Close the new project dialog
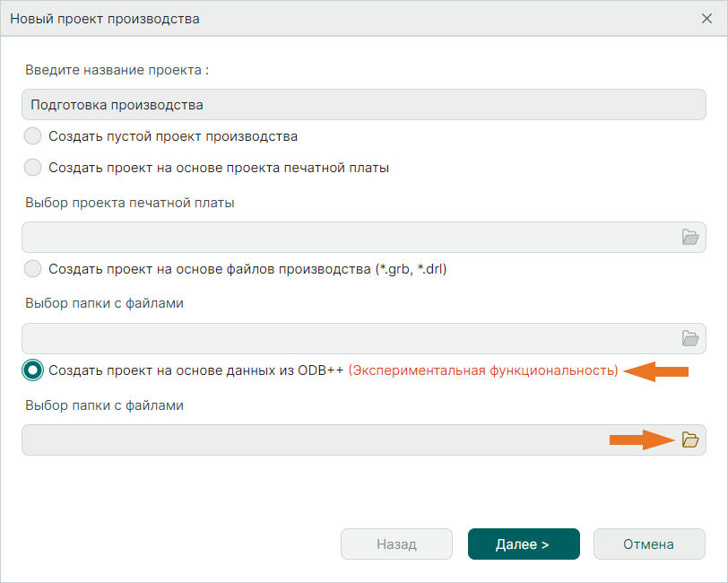 [707, 18]
